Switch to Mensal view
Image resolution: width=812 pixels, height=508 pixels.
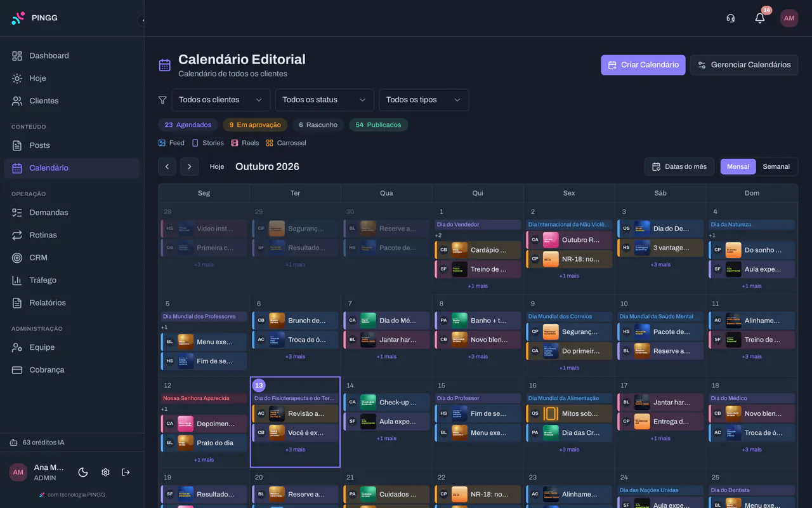point(738,166)
